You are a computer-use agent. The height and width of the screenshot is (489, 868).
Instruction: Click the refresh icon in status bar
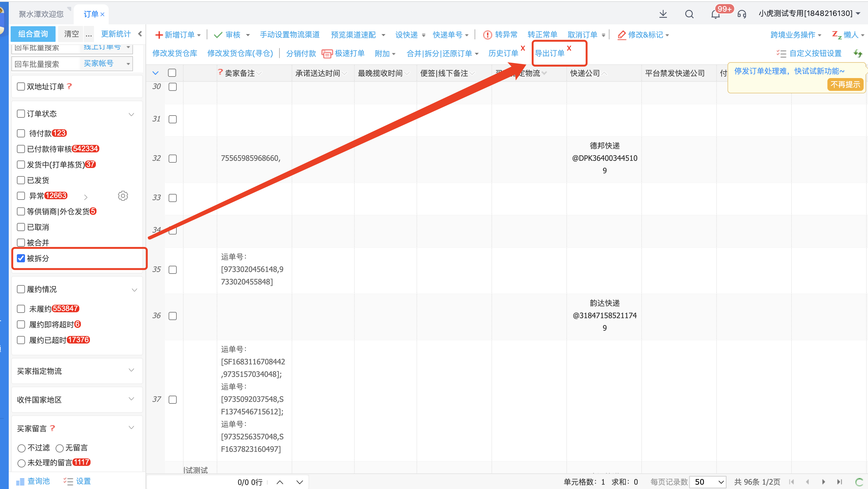pyautogui.click(x=859, y=482)
